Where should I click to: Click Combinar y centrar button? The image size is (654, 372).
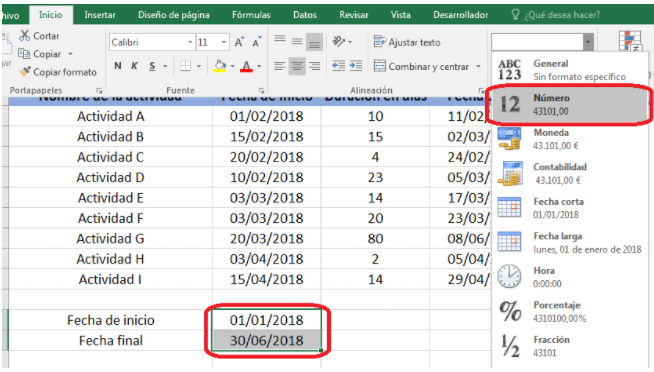click(x=421, y=66)
